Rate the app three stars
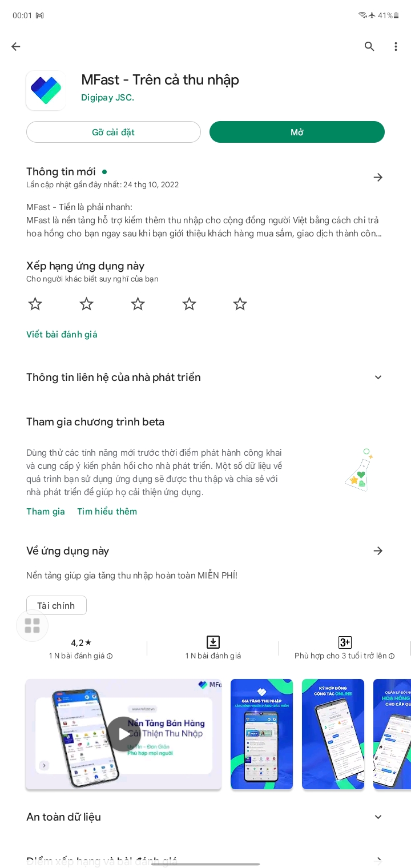 (x=138, y=304)
